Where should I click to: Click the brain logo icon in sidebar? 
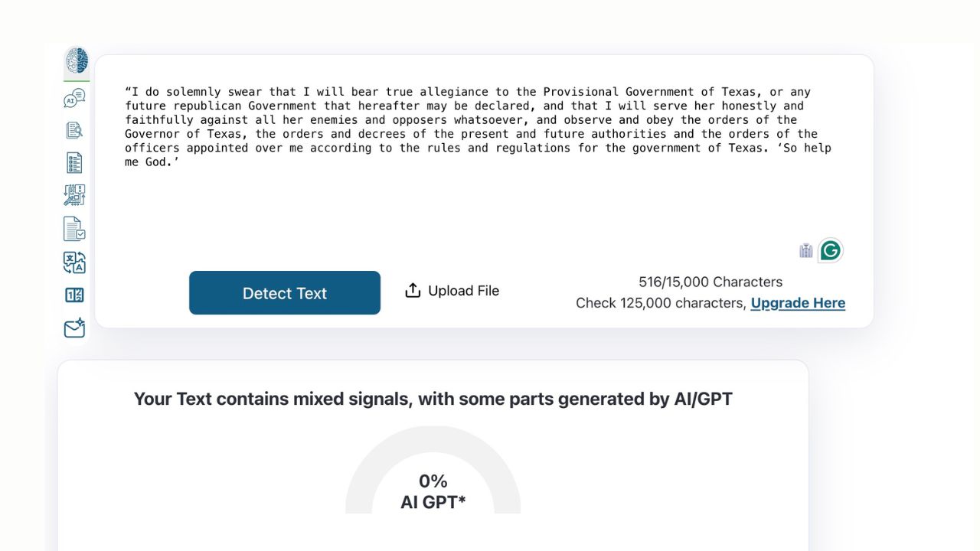(76, 60)
